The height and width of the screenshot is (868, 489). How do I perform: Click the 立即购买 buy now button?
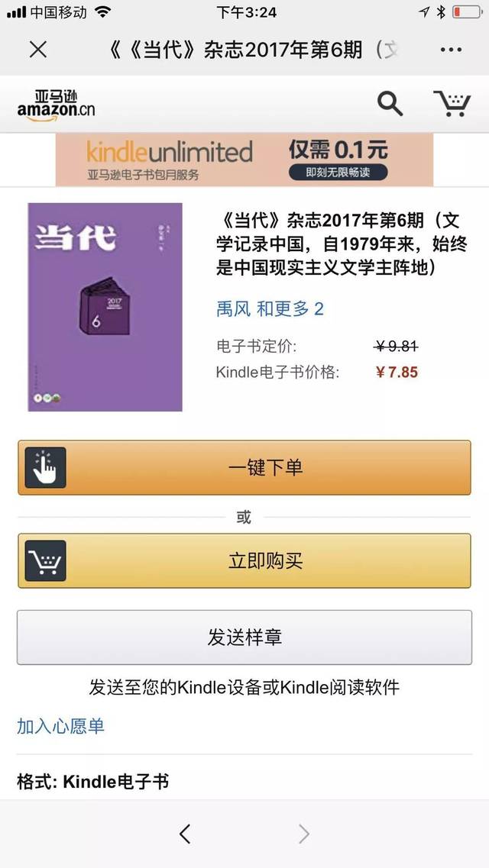click(244, 561)
